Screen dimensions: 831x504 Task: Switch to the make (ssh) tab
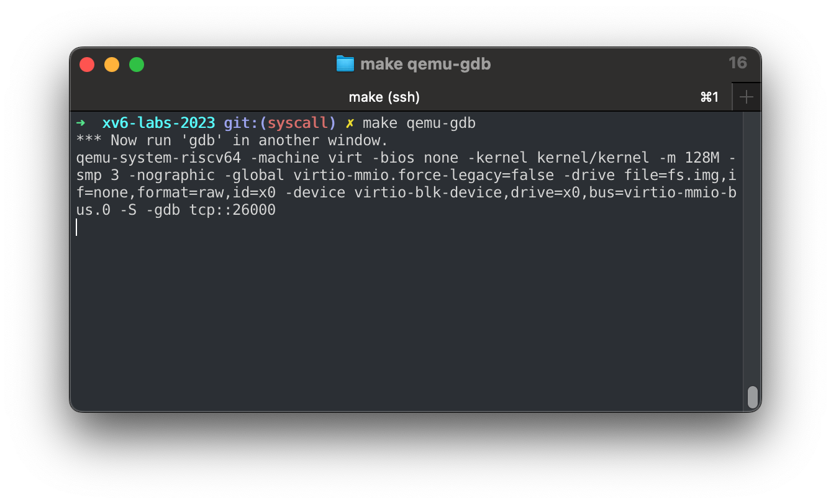coord(385,97)
